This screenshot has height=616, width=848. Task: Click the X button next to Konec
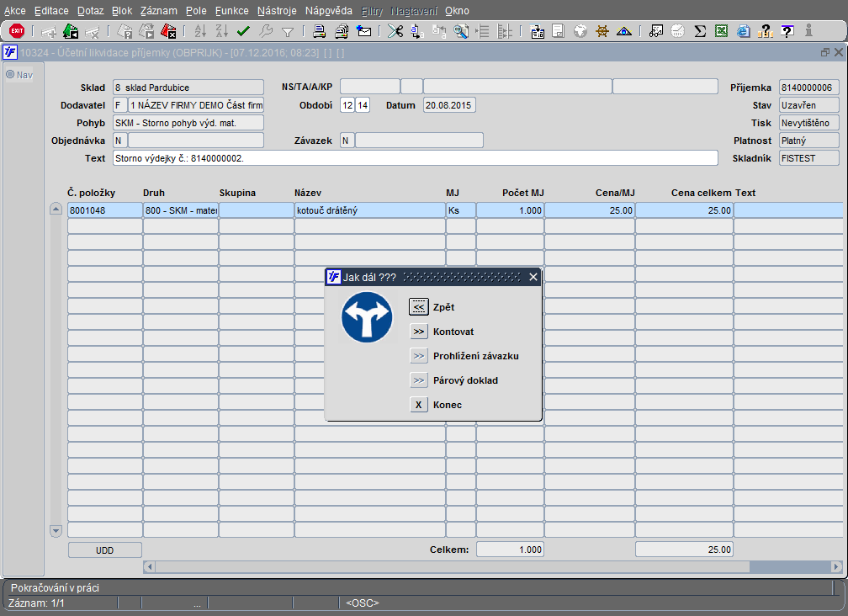[419, 405]
